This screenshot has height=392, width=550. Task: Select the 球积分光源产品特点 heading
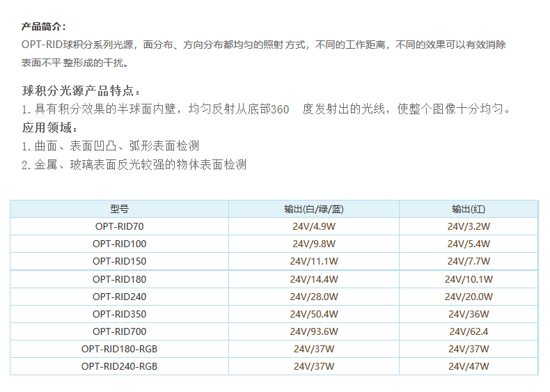(81, 91)
